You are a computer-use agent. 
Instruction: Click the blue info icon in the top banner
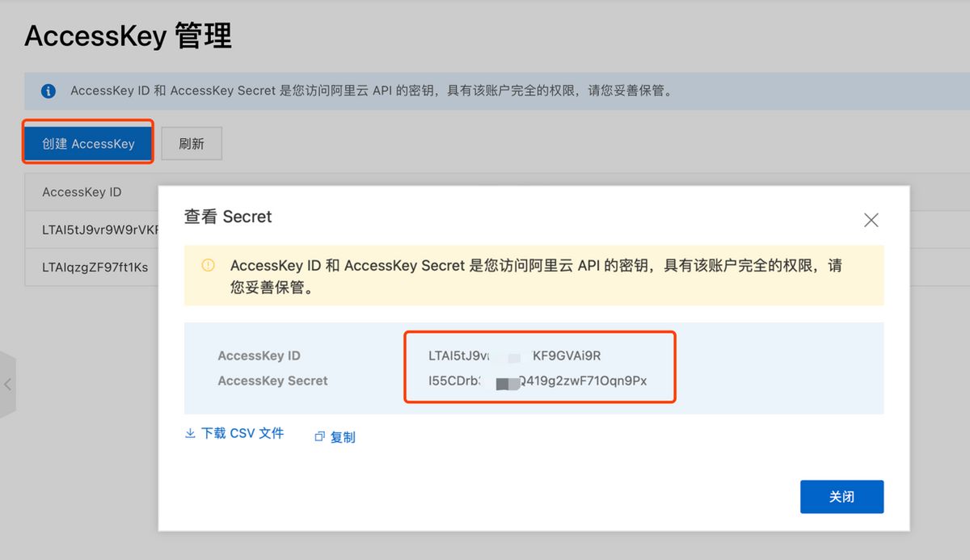coord(48,91)
